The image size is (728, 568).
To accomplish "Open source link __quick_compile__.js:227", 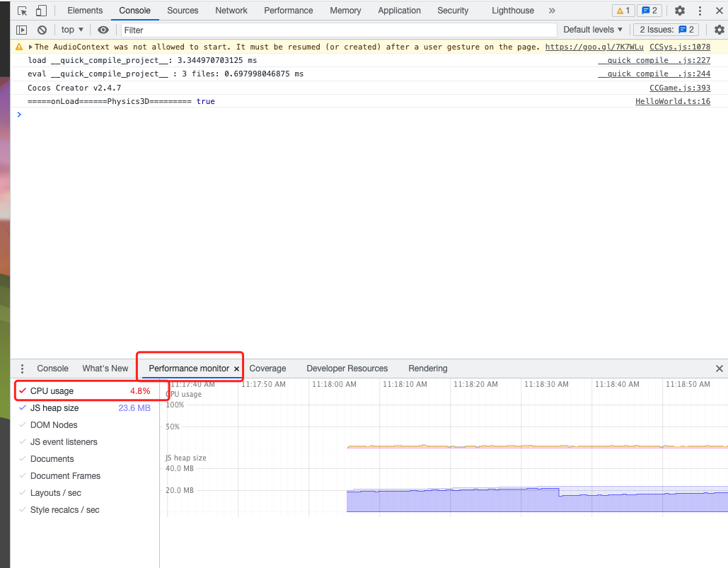I will [654, 60].
